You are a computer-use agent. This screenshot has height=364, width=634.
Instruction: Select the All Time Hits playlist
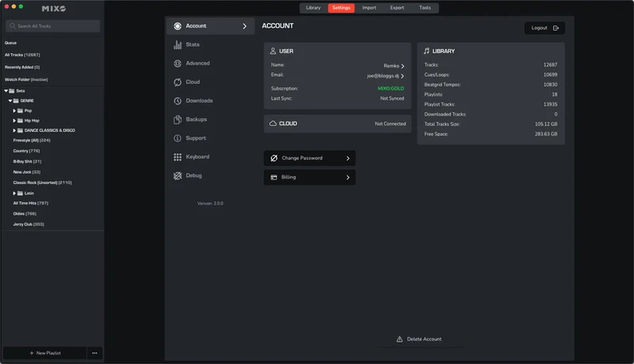click(x=31, y=203)
